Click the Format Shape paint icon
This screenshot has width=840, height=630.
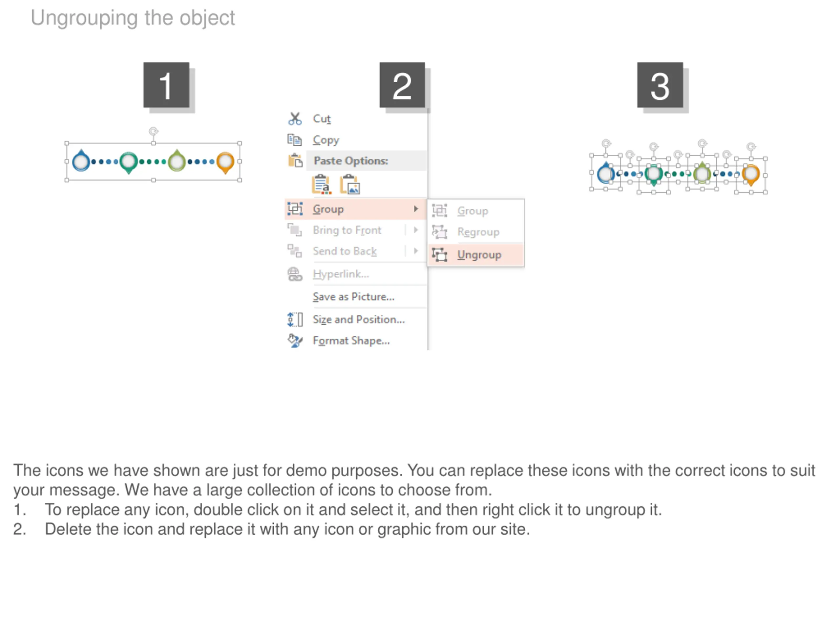coord(295,340)
